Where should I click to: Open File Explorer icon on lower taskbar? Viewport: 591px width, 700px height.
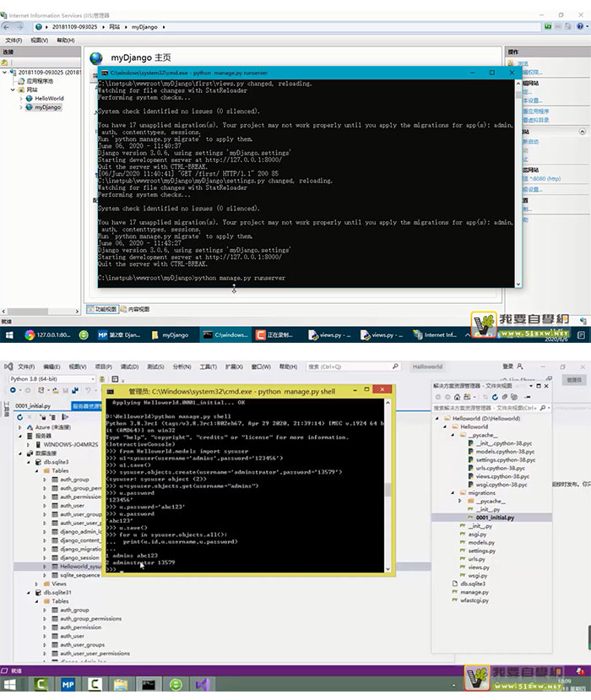pos(121,684)
